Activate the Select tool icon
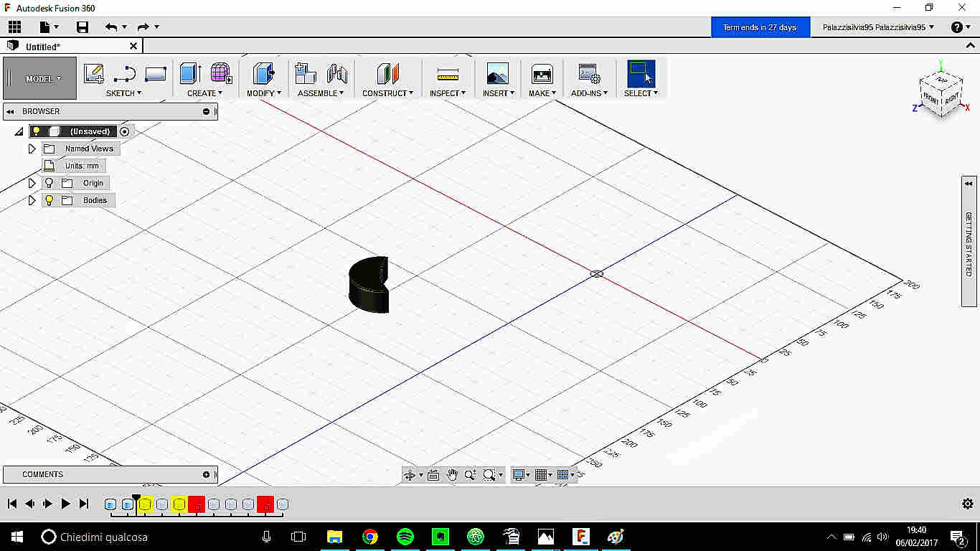This screenshot has height=551, width=980. [641, 73]
